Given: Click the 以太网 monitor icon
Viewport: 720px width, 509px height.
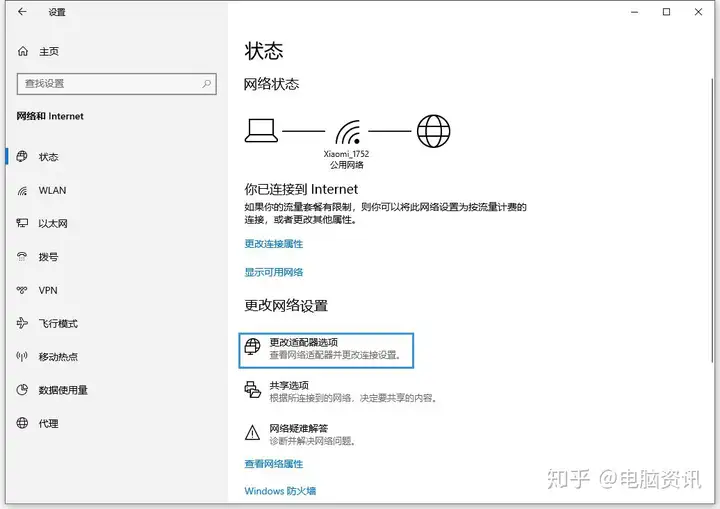Looking at the screenshot, I should (22, 223).
